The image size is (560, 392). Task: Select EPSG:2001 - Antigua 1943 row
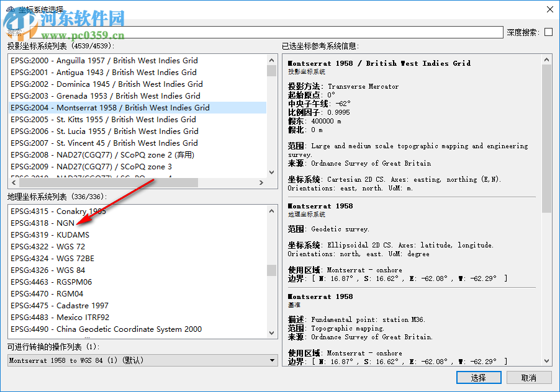click(x=137, y=73)
